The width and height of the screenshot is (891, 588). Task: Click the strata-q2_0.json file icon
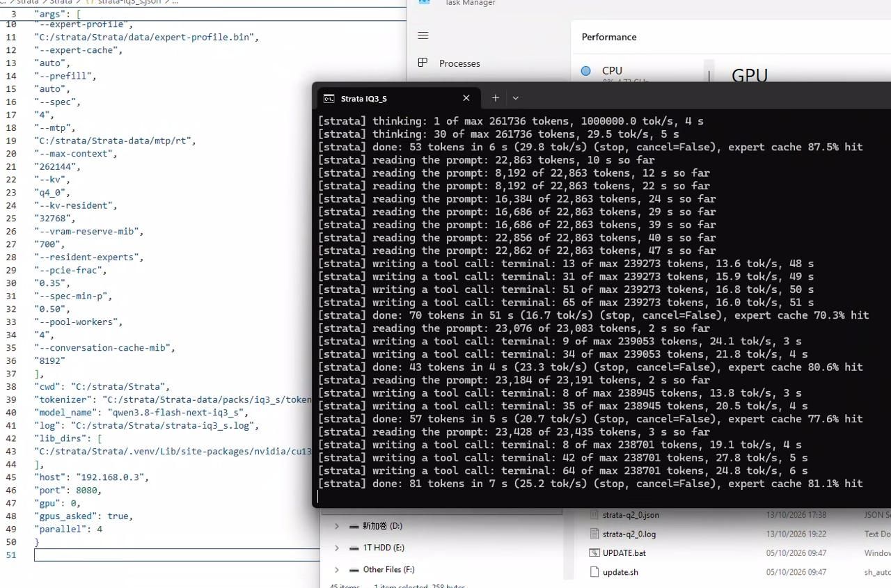594,515
